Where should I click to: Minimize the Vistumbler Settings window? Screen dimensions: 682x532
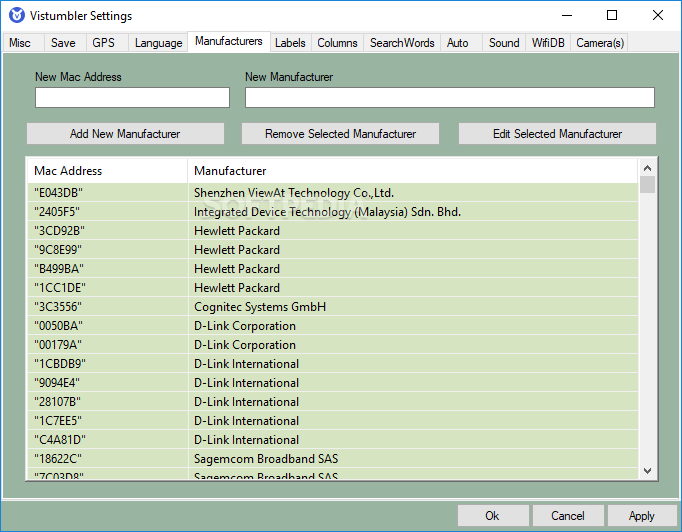(x=567, y=15)
